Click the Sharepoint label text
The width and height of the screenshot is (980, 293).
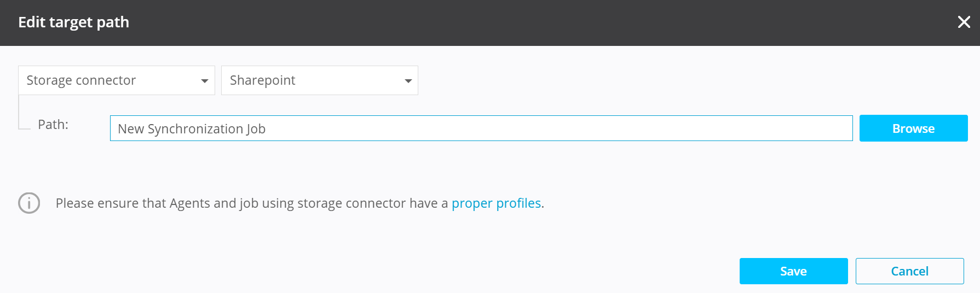tap(262, 80)
